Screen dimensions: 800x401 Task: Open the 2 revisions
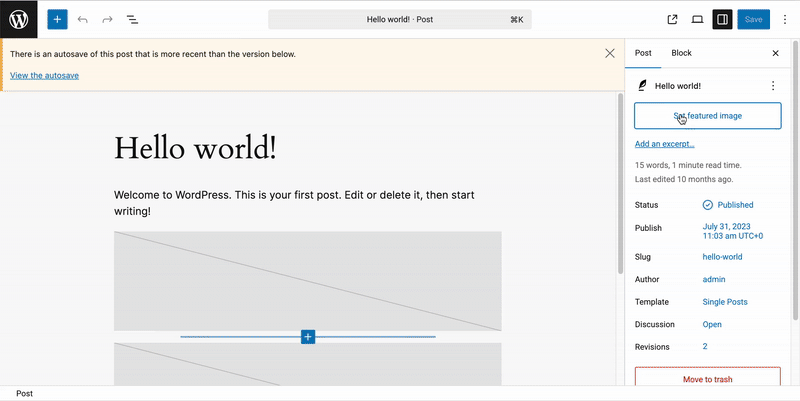coord(705,346)
